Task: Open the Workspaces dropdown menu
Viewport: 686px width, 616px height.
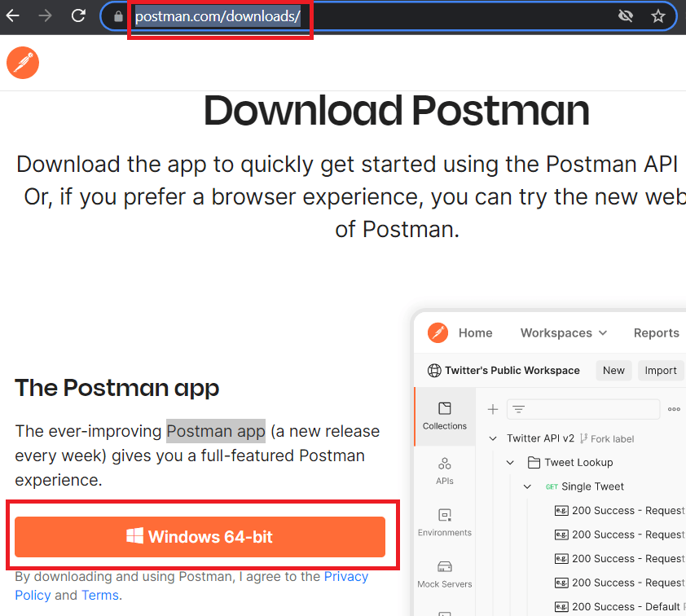Action: [x=564, y=333]
